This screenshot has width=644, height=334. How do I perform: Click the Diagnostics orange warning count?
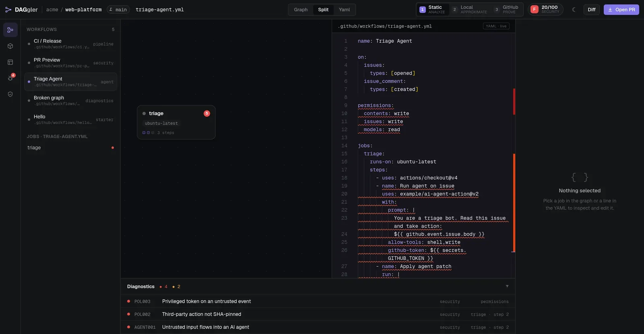point(176,287)
